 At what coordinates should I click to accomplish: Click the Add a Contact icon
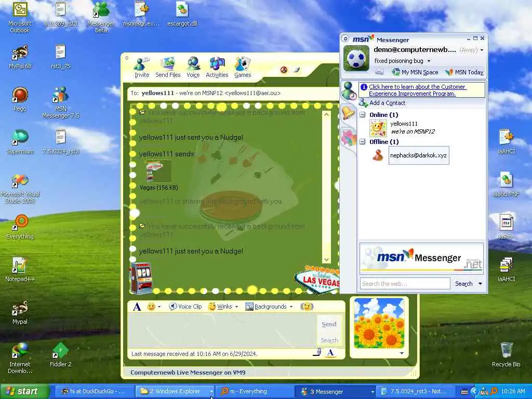(x=363, y=103)
